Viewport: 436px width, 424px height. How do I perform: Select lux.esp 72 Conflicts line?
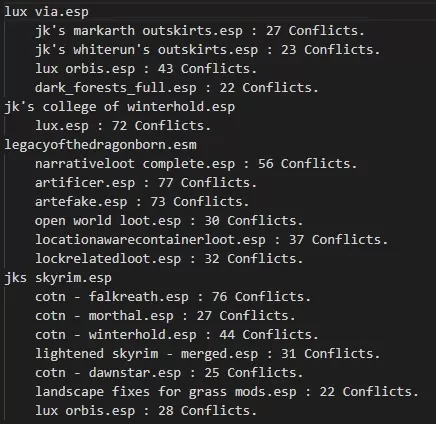tap(123, 126)
